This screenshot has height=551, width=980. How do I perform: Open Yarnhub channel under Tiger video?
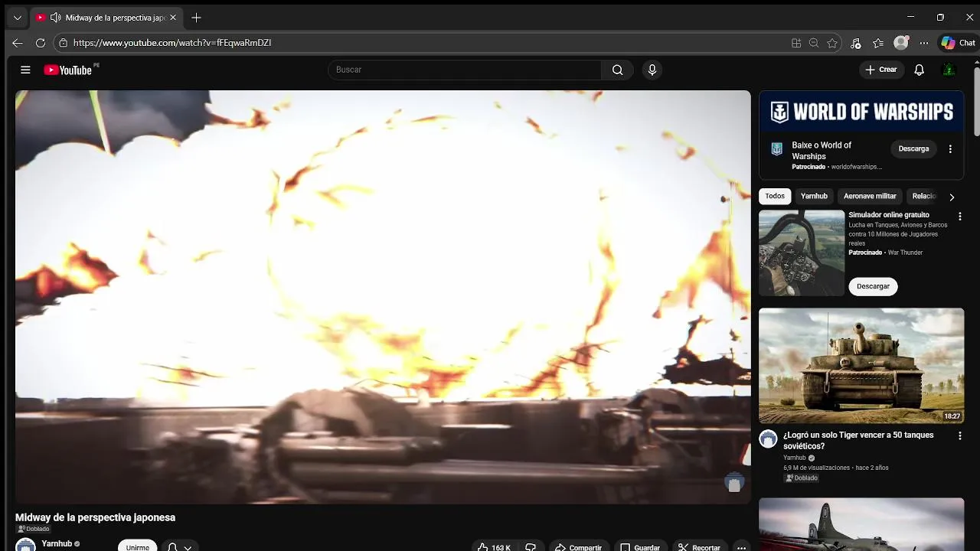coord(795,458)
